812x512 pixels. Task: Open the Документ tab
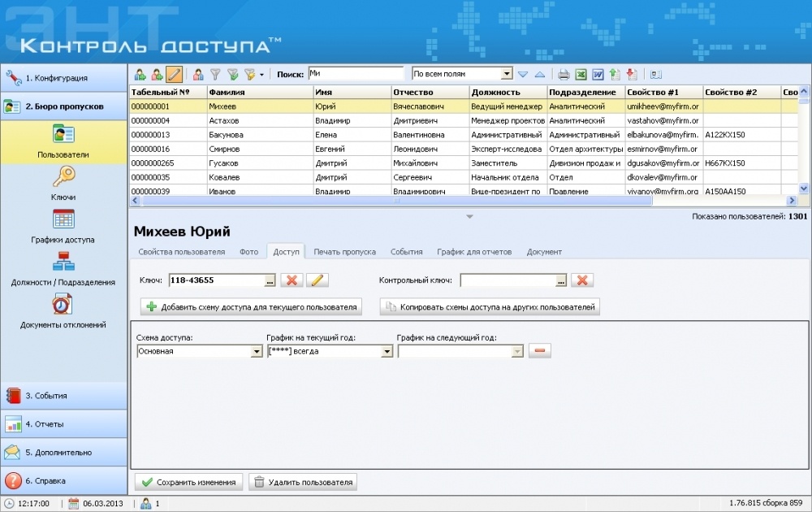click(544, 252)
